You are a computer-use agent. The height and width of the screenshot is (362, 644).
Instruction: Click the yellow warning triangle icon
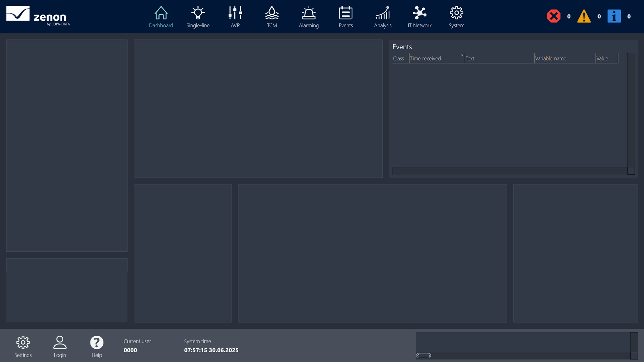click(x=584, y=16)
